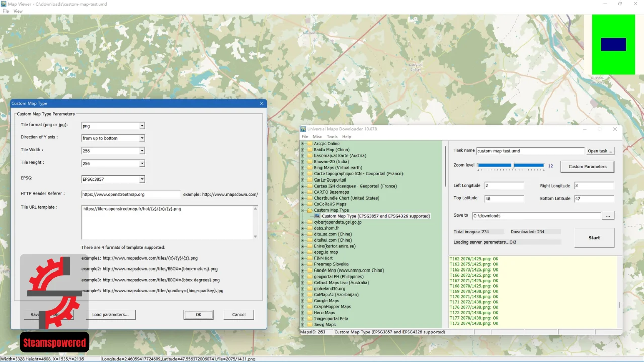Click the green overview minimap thumbnail
This screenshot has width=644, height=362.
point(612,44)
